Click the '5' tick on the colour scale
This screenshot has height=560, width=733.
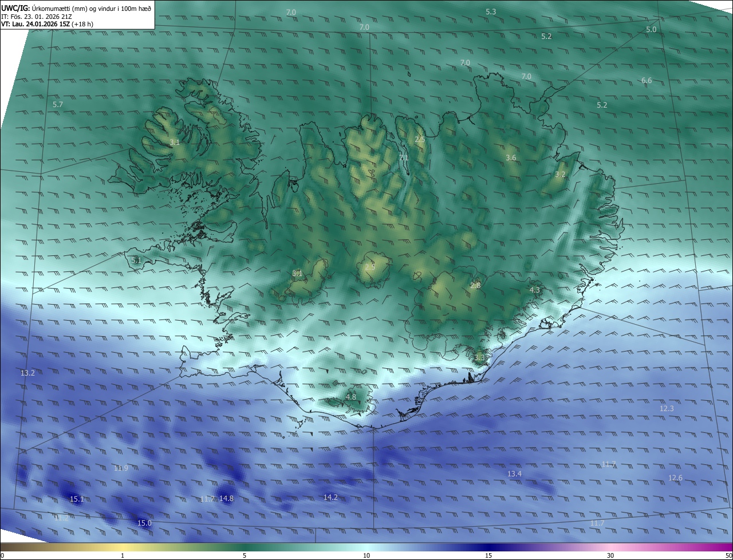(245, 555)
